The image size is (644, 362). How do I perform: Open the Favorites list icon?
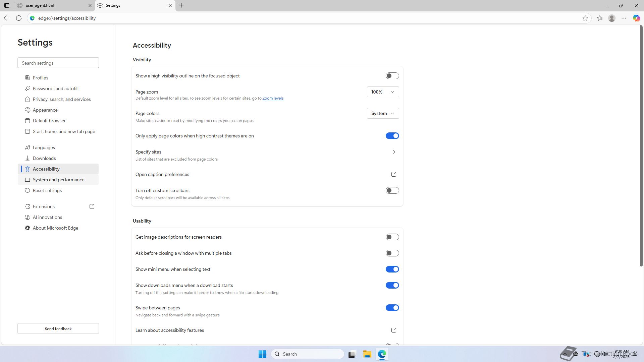pyautogui.click(x=600, y=18)
